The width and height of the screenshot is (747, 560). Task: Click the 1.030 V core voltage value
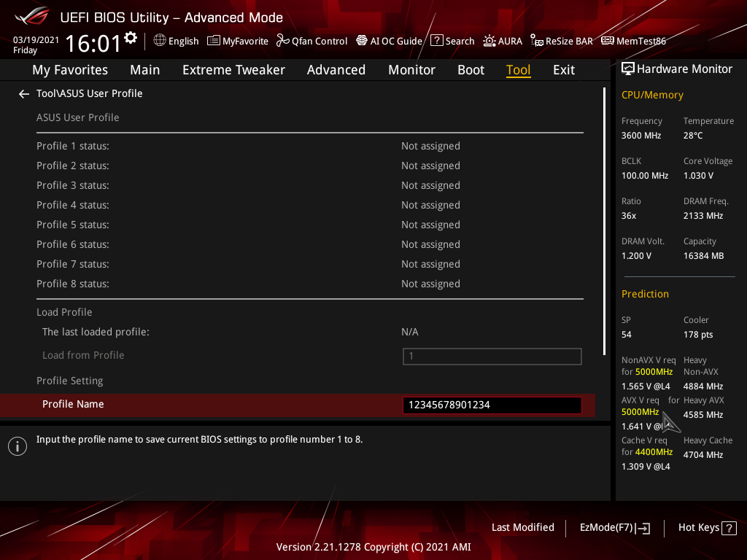point(698,176)
